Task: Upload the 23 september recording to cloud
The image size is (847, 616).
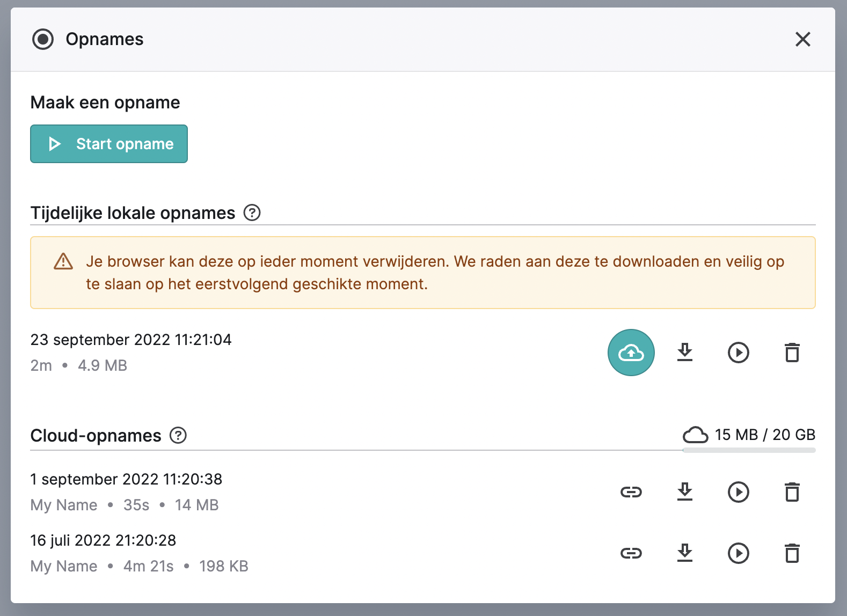Action: coord(631,353)
